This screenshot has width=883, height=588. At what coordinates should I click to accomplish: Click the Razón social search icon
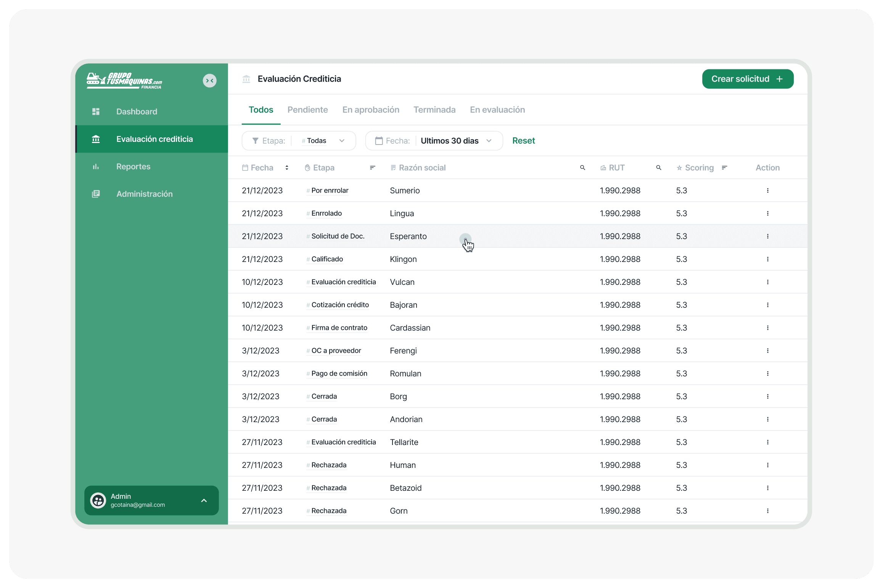(x=582, y=167)
